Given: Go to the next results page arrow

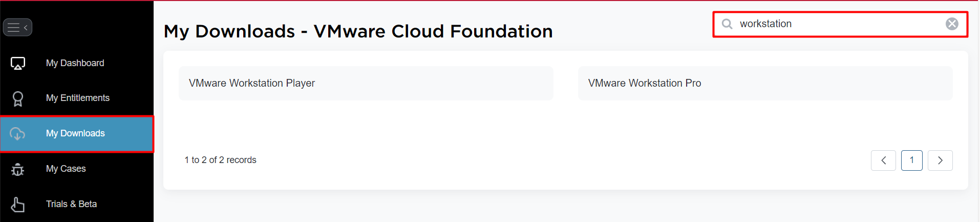Looking at the screenshot, I should point(940,160).
